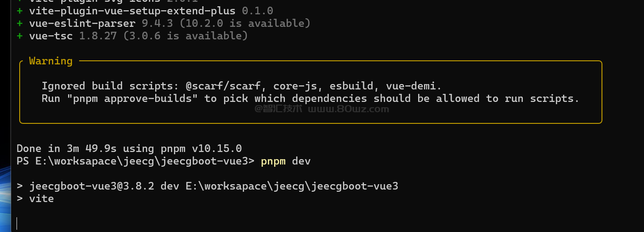Image resolution: width=644 pixels, height=232 pixels.
Task: Click the green plus before vue-eslint-parser
Action: (x=20, y=23)
